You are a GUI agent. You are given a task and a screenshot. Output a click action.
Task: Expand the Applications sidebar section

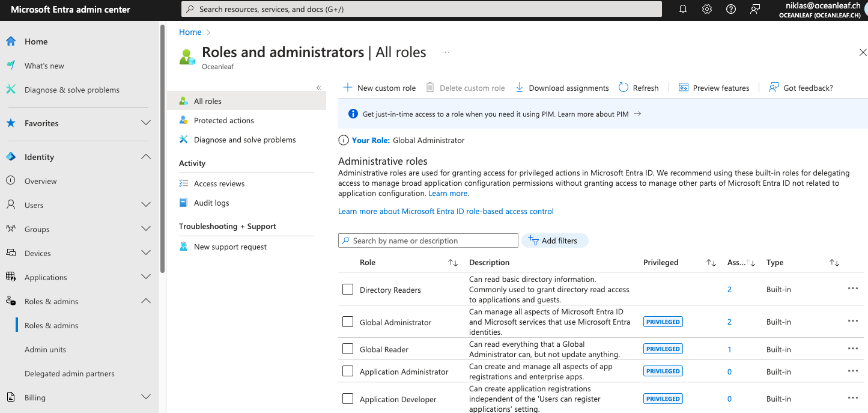(x=145, y=277)
